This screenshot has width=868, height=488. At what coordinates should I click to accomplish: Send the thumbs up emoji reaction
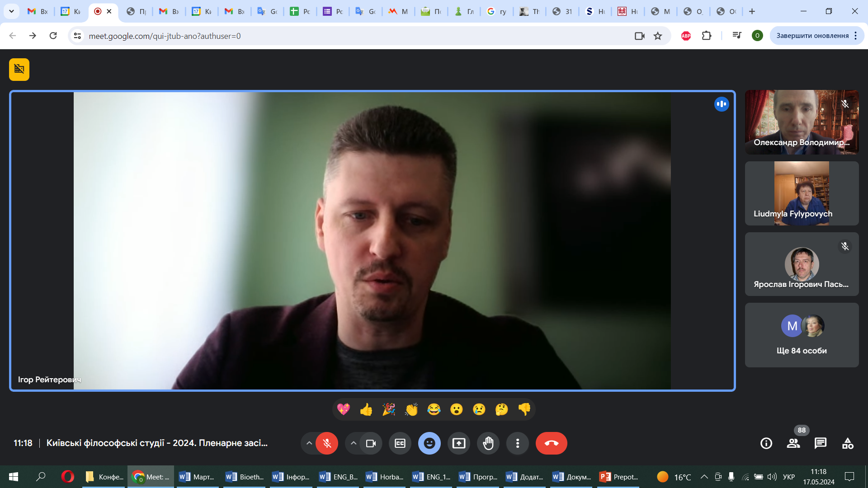pos(366,409)
